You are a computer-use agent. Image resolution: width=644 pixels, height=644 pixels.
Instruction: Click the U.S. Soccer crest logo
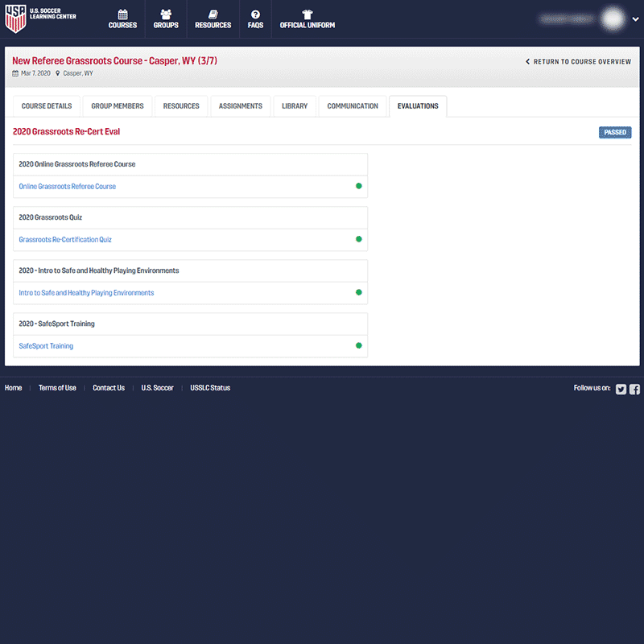coord(15,19)
